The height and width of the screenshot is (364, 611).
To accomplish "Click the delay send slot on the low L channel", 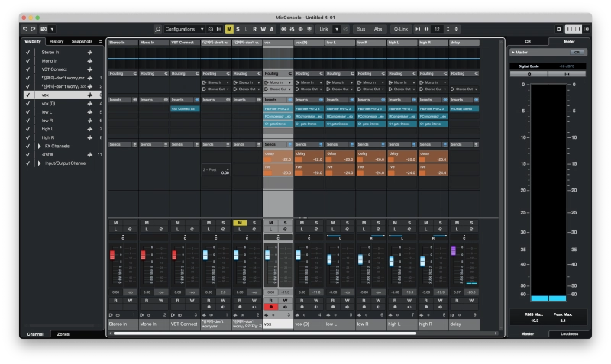I will click(x=340, y=156).
